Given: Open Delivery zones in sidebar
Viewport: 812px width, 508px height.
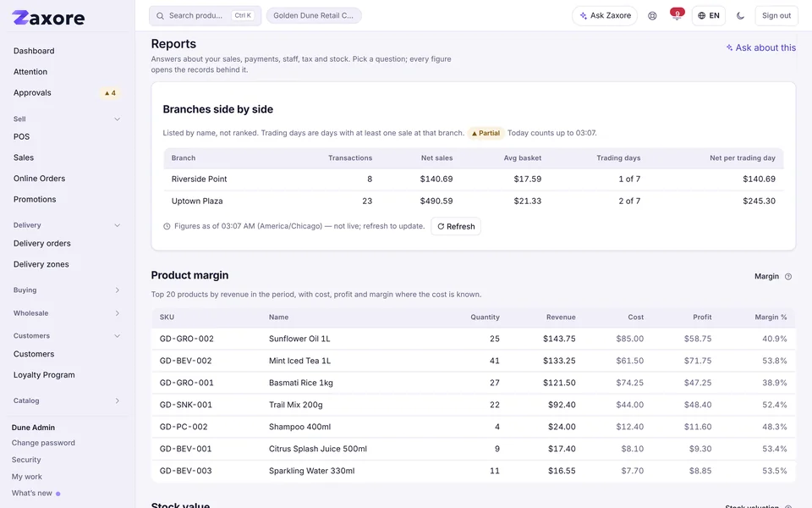Looking at the screenshot, I should coord(41,264).
